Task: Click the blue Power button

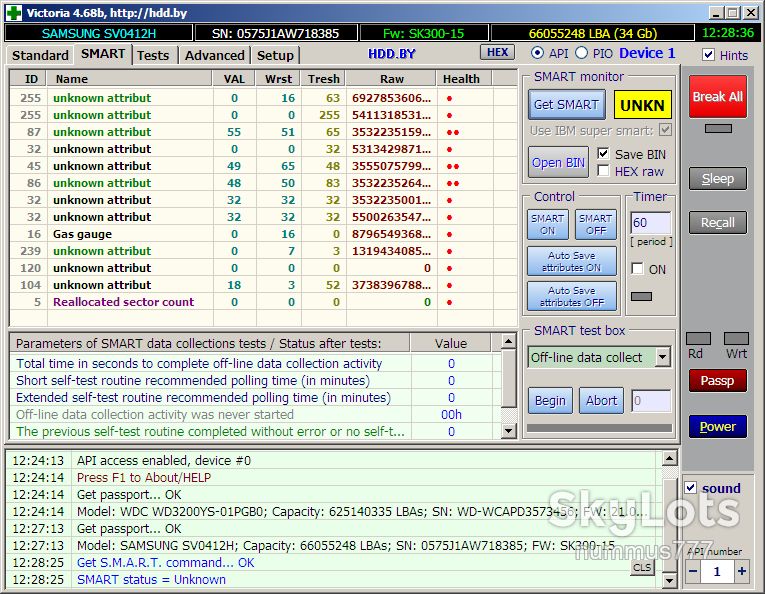Action: (x=717, y=426)
